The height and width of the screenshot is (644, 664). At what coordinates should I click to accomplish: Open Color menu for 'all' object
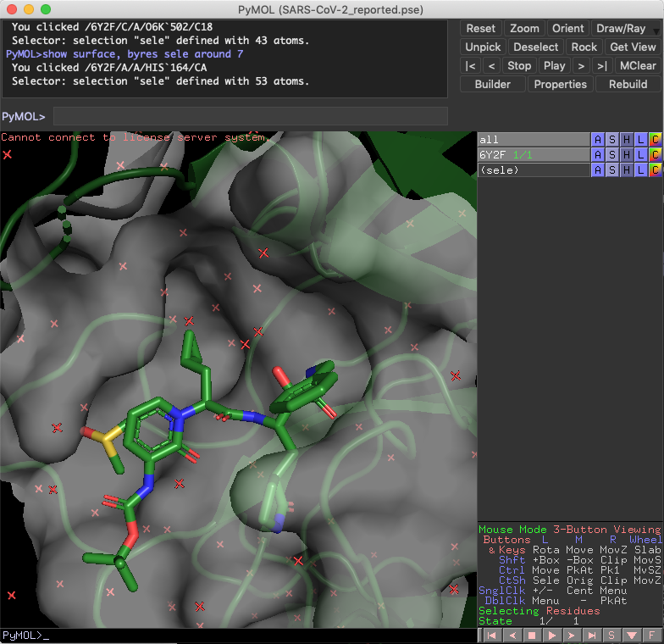coord(656,139)
